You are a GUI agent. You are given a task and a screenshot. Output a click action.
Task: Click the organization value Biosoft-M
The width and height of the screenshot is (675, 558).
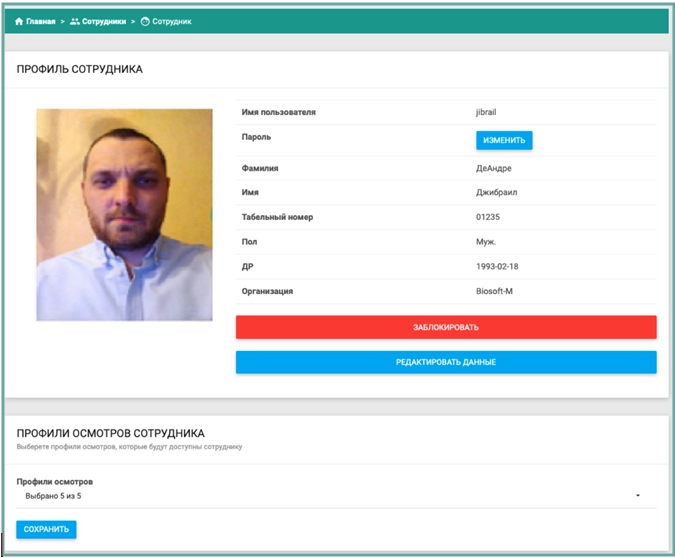tap(494, 291)
